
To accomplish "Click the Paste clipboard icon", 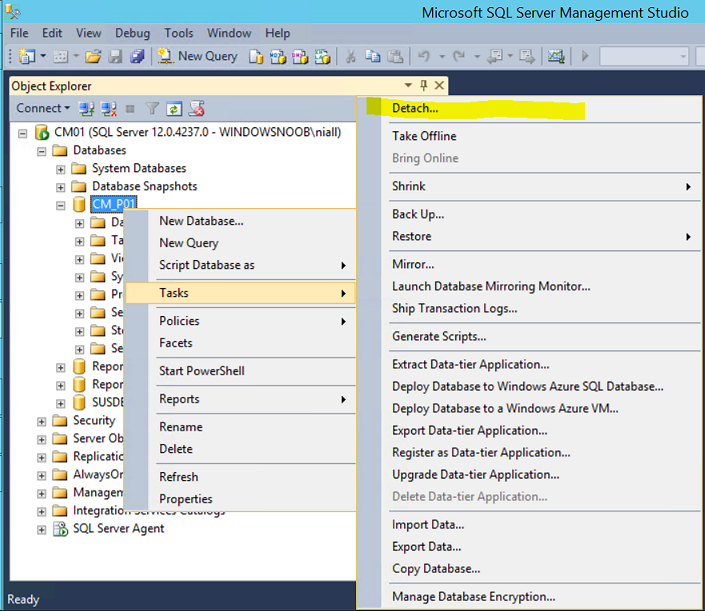I will point(395,57).
